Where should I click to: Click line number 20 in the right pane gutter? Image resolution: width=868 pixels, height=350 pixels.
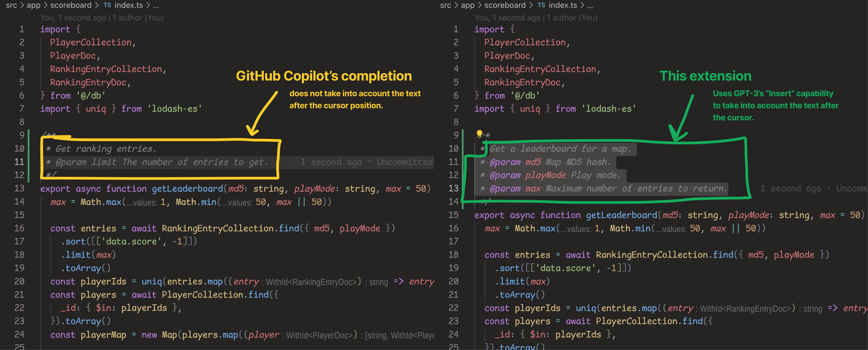coord(454,281)
